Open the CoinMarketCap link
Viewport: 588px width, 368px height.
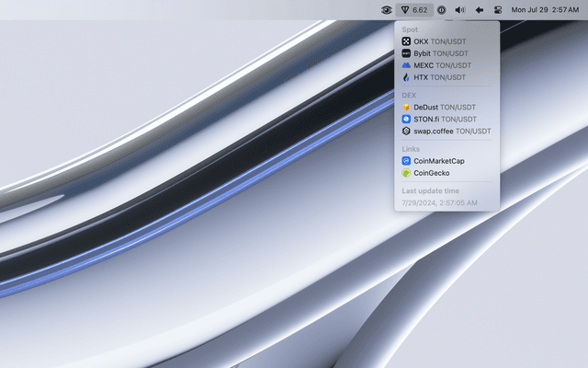[x=439, y=160]
